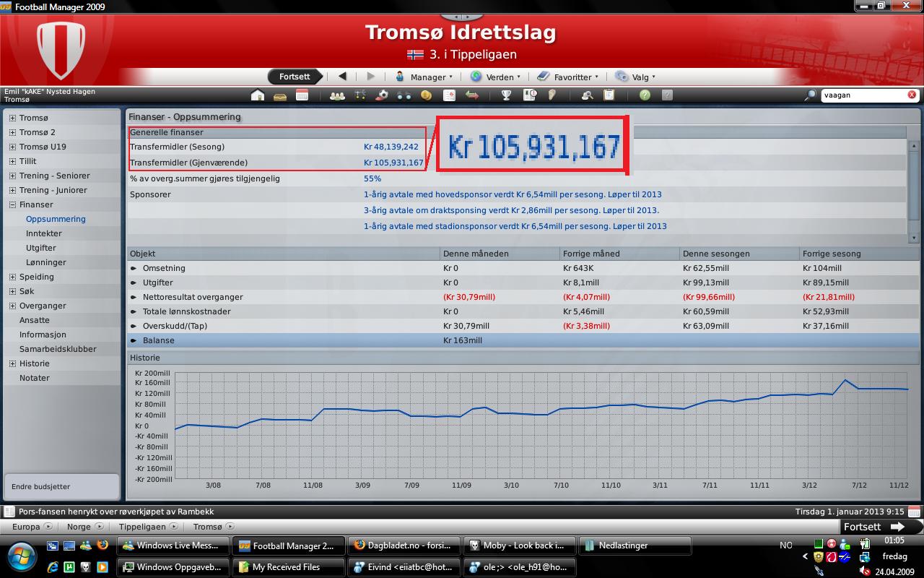924x578 pixels.
Task: Open Notater in the sidebar
Action: tap(35, 378)
